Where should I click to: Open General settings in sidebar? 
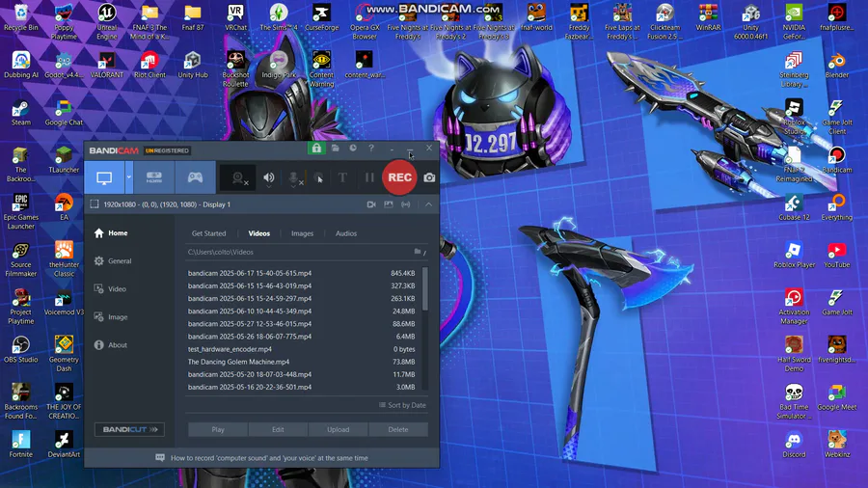(x=113, y=261)
